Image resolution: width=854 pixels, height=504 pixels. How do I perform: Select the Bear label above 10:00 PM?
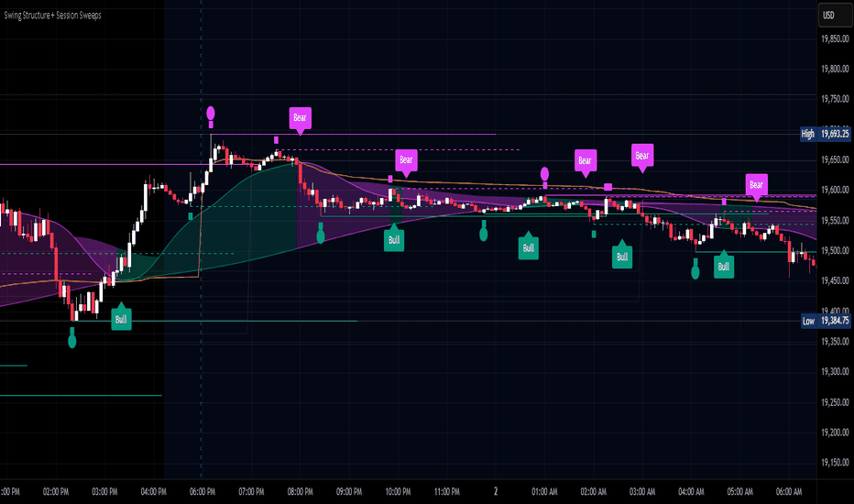406,161
